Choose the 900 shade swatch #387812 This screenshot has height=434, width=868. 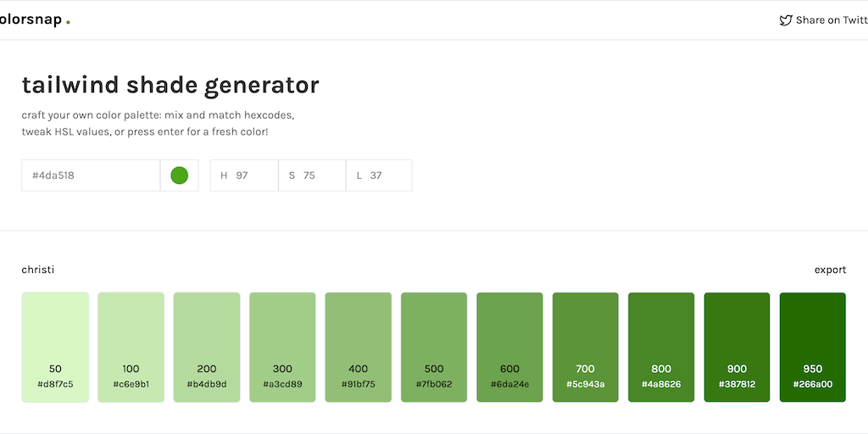point(737,347)
